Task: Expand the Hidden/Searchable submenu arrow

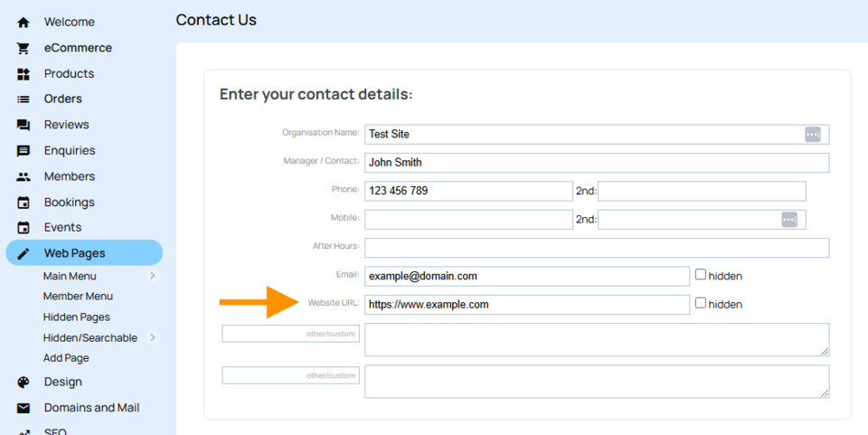Action: 152,337
